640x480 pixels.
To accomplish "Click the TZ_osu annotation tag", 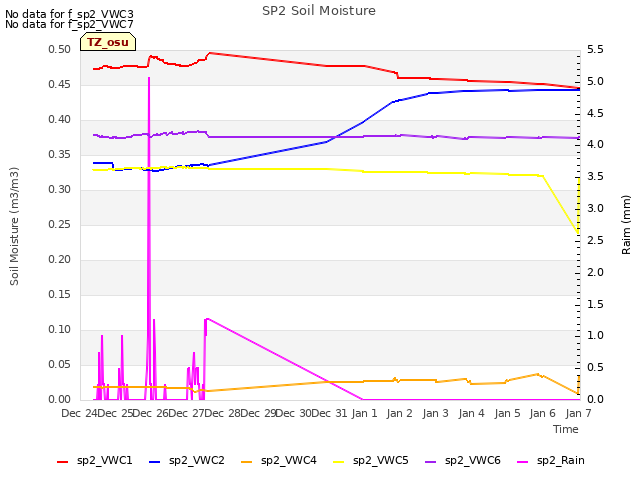I will pyautogui.click(x=108, y=42).
